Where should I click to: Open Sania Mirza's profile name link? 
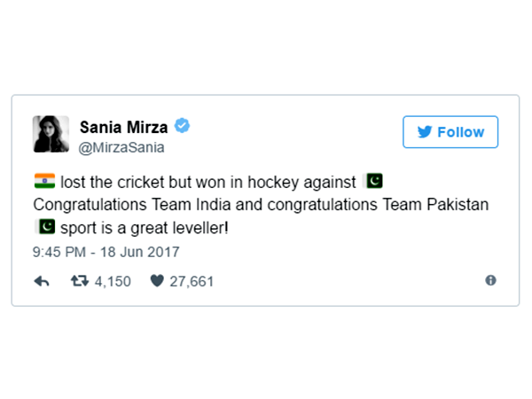[x=123, y=127]
